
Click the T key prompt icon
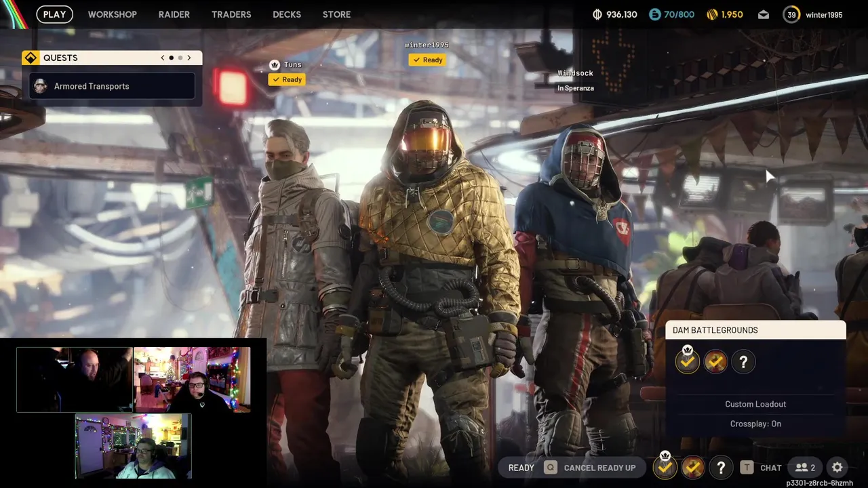747,468
